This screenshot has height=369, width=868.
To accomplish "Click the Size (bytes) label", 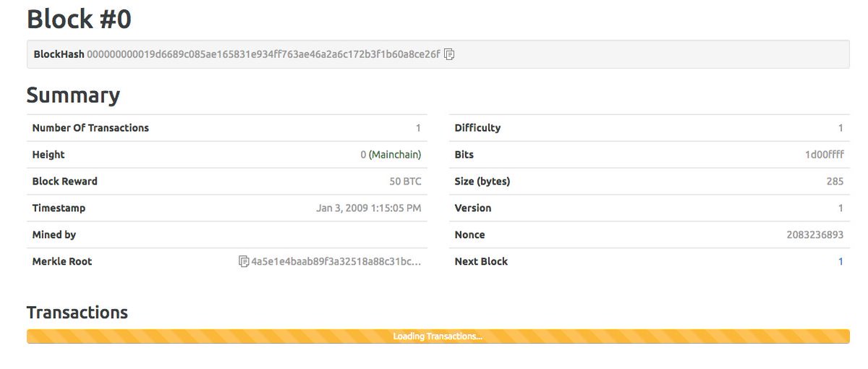I will (482, 182).
